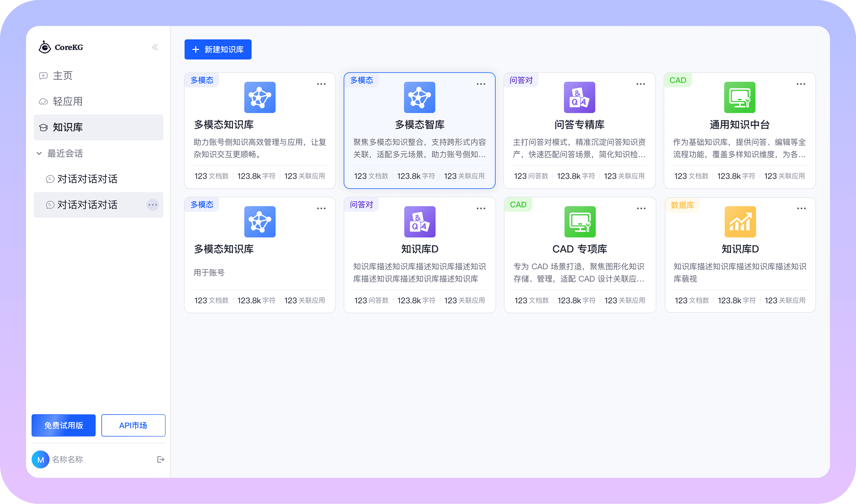Open the more options menu on 通用知识中台
856x504 pixels.
[x=801, y=84]
